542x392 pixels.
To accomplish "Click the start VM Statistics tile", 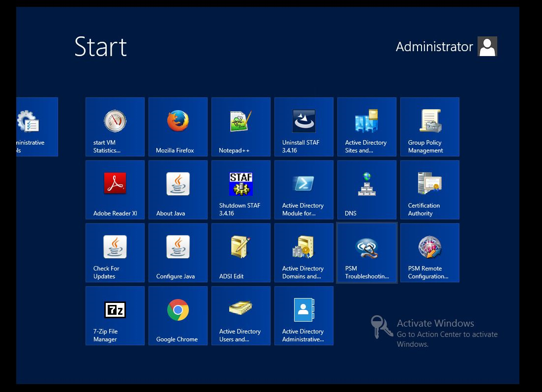I will tap(115, 127).
